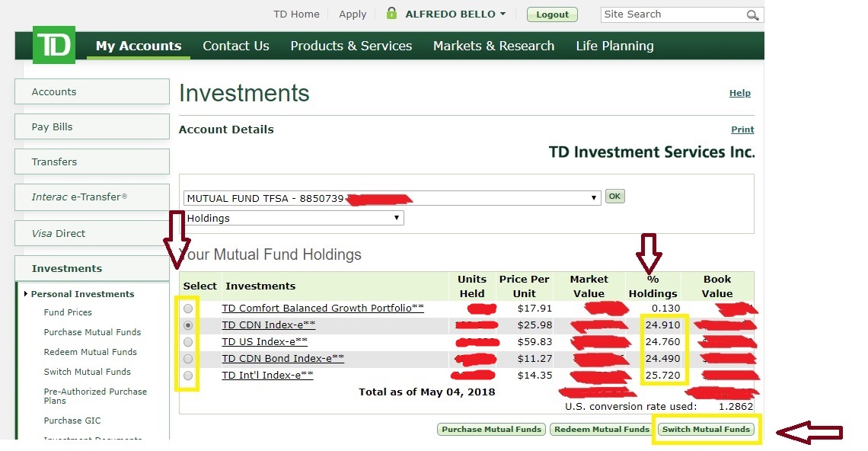Open the Help link

(x=739, y=93)
